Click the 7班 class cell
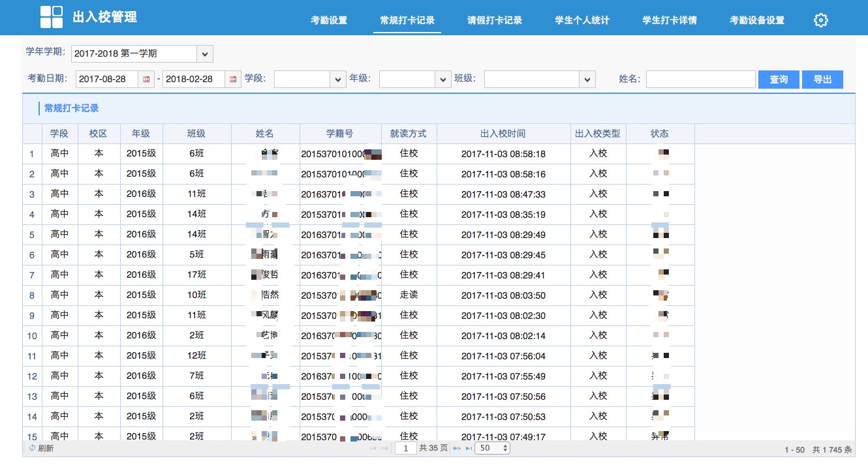868x465 pixels. coord(196,376)
